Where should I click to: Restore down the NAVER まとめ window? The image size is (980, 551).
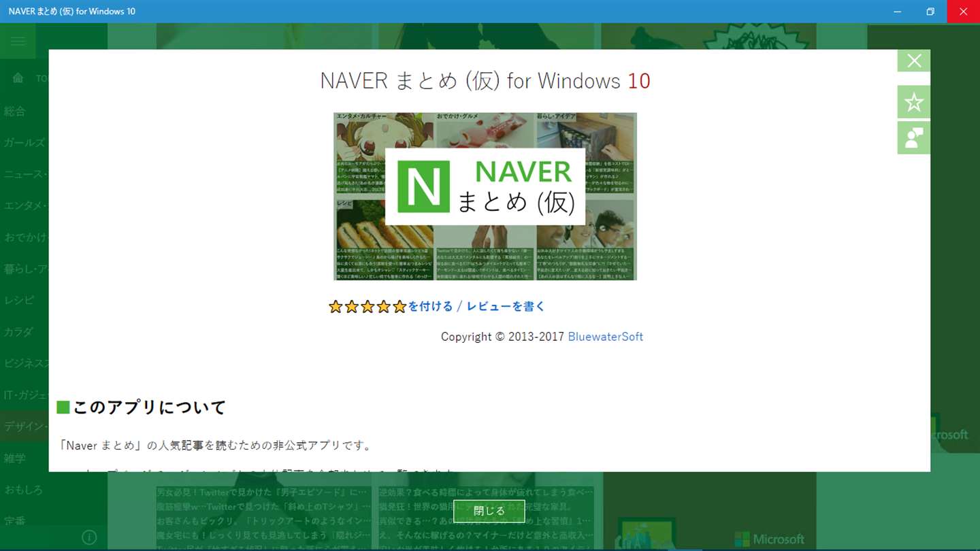[930, 12]
